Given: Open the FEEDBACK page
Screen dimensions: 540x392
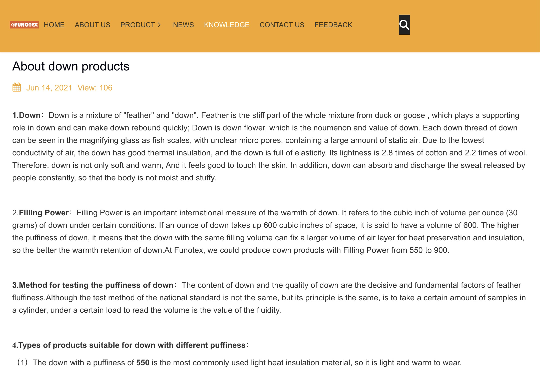Looking at the screenshot, I should coord(333,25).
